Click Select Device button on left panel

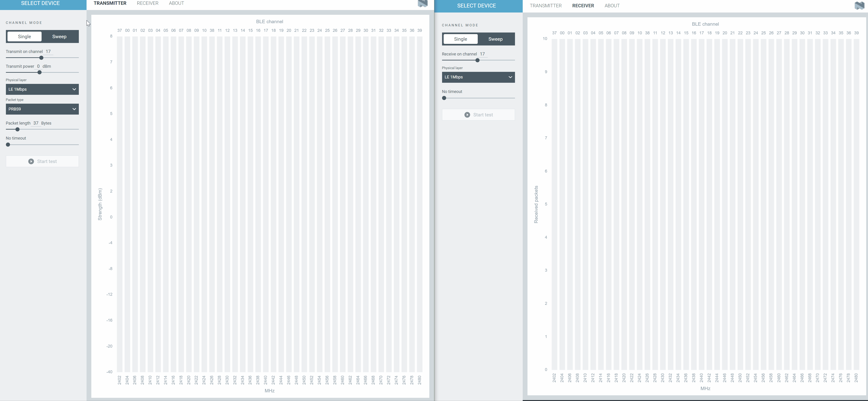tap(40, 3)
